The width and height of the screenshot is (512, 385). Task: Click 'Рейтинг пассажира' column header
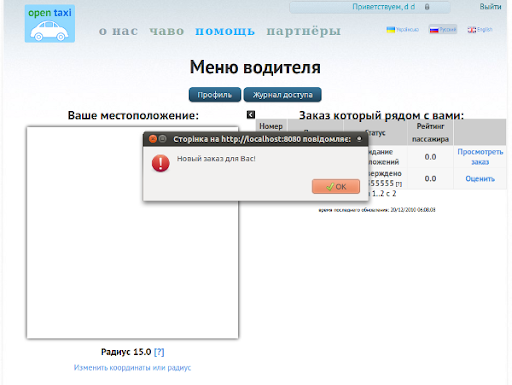[x=430, y=132]
